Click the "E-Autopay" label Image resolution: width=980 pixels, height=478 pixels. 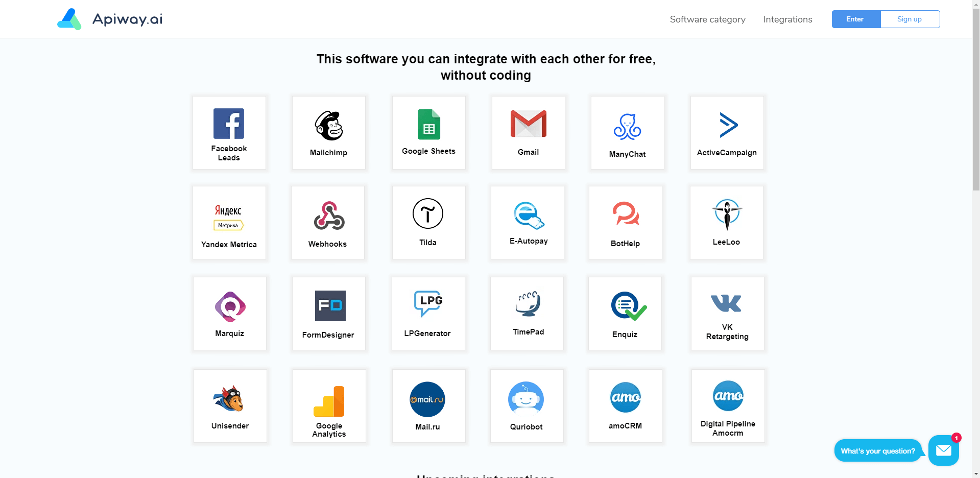click(529, 241)
